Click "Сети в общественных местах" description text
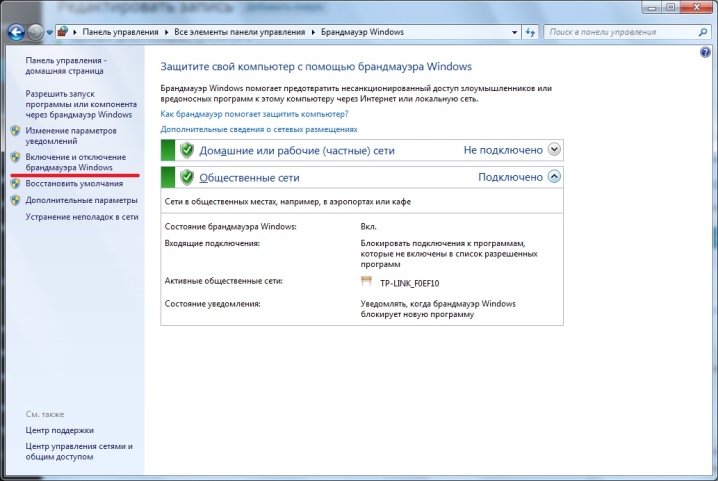 tap(288, 202)
